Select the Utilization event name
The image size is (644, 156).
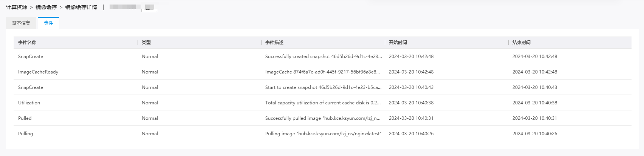(x=29, y=103)
